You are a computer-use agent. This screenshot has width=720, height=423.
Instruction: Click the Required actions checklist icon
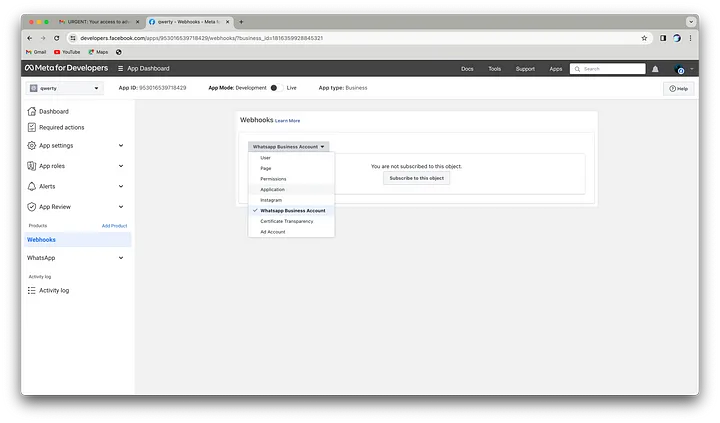pos(32,127)
